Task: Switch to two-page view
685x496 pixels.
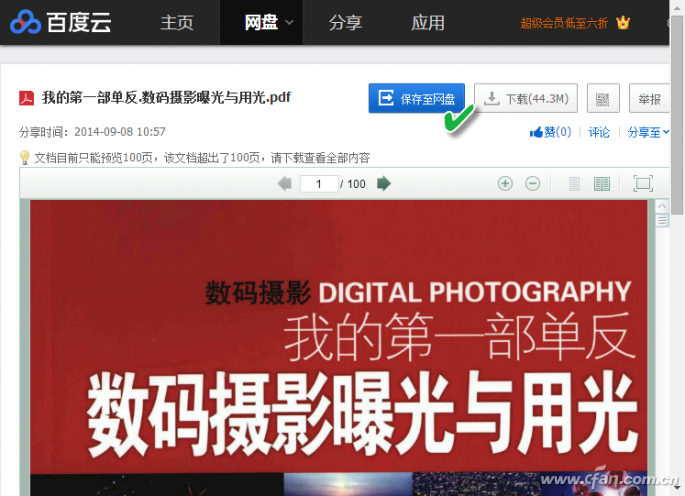Action: point(602,184)
